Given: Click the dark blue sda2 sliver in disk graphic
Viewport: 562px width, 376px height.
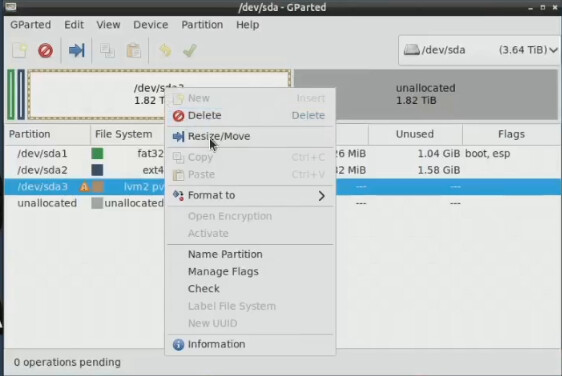Looking at the screenshot, I should tap(21, 95).
